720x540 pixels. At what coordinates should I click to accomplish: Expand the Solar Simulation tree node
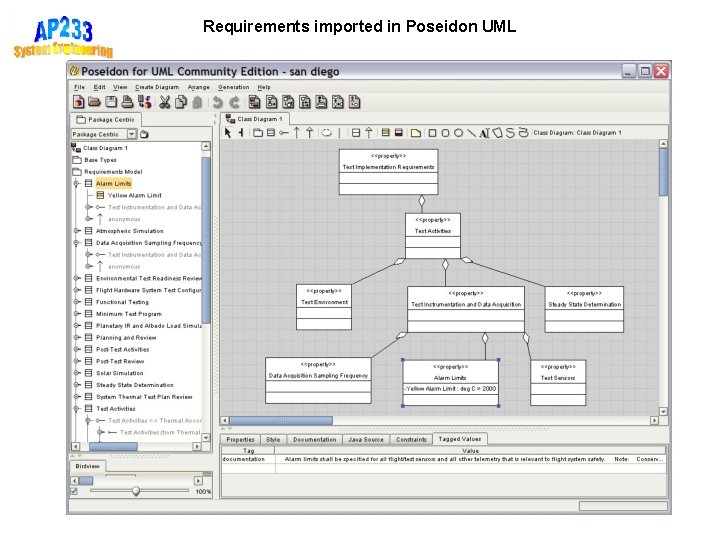[x=77, y=373]
